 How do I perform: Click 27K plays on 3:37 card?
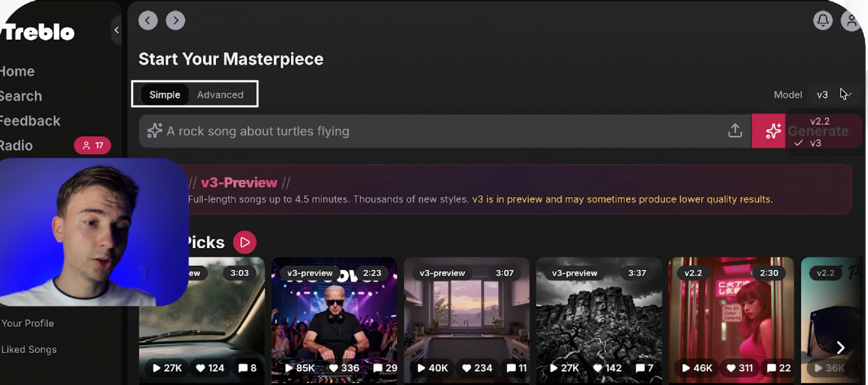pos(564,368)
